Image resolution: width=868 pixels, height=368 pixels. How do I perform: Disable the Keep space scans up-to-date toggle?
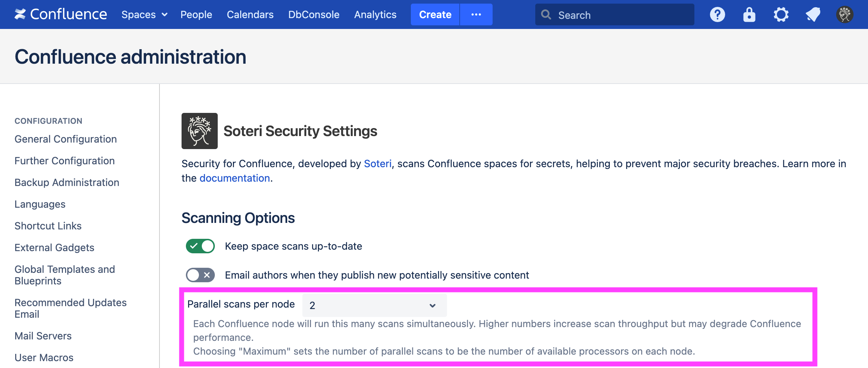(200, 246)
